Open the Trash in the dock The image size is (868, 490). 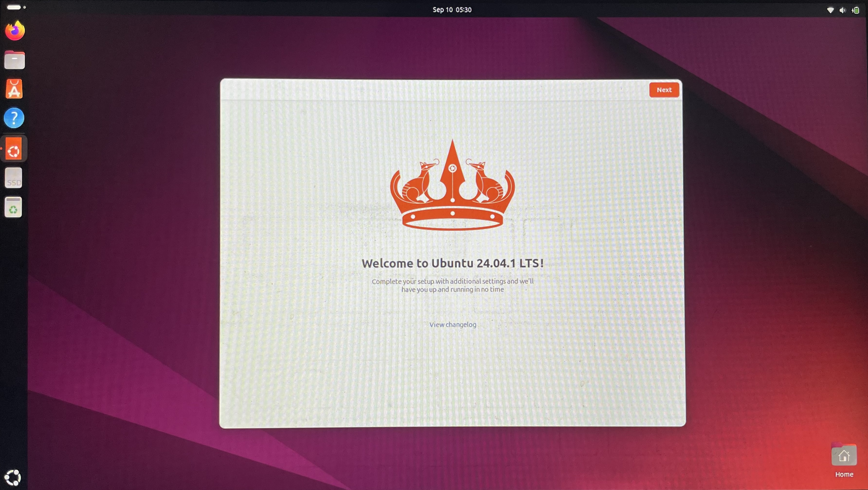[x=13, y=207]
